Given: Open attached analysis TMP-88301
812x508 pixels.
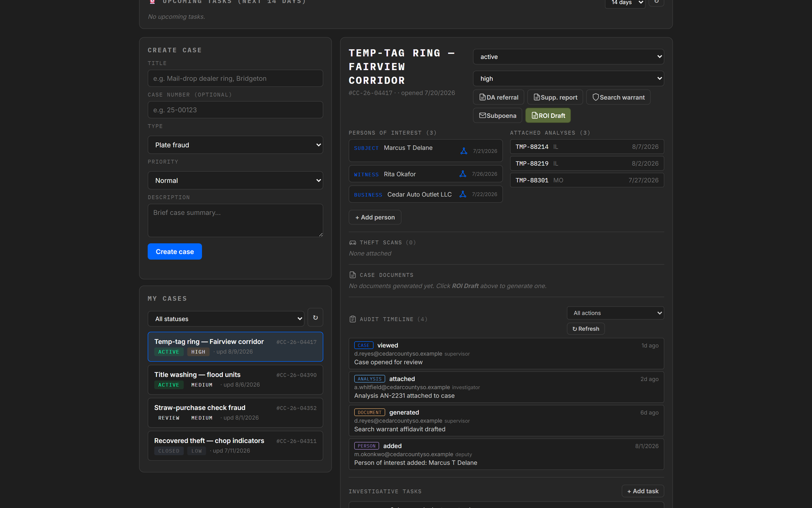Looking at the screenshot, I should tap(587, 180).
